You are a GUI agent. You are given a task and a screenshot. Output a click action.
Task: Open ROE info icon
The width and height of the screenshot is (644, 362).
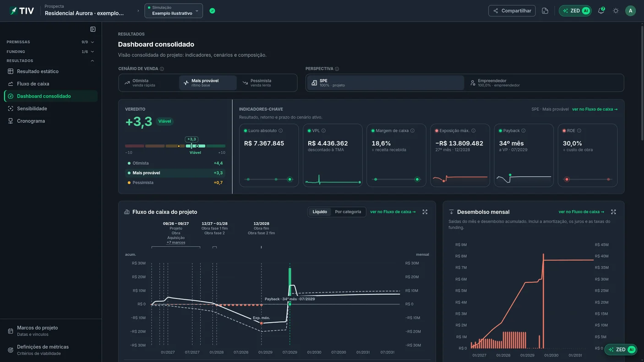tap(579, 131)
